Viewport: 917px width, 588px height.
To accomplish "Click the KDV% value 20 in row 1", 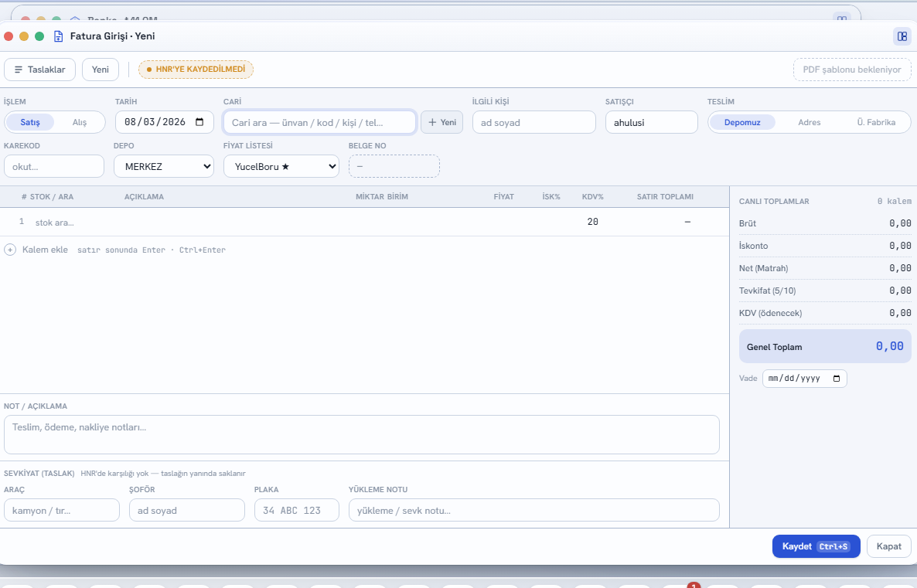I will (592, 222).
